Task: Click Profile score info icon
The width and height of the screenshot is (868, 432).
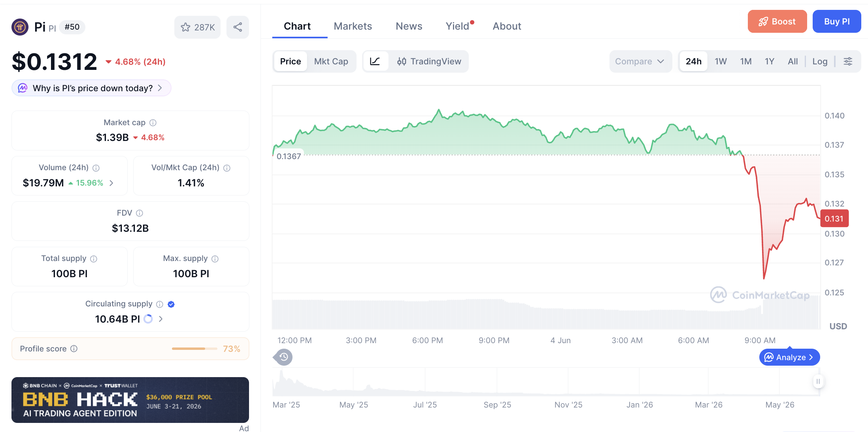Action: coord(74,349)
